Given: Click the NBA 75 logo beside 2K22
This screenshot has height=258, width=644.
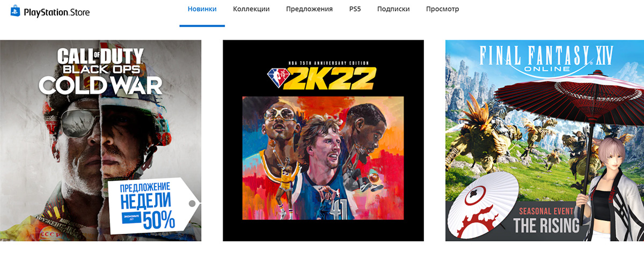Looking at the screenshot, I should pyautogui.click(x=275, y=76).
